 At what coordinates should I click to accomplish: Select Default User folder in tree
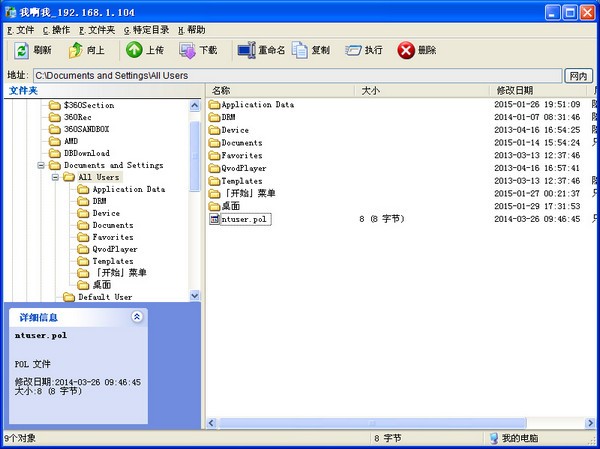tap(98, 297)
